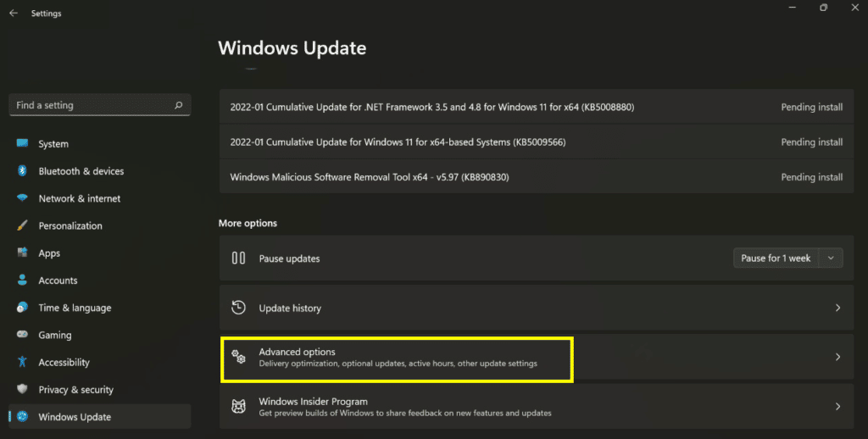
Task: Click the Personalization brush icon
Action: pos(22,226)
